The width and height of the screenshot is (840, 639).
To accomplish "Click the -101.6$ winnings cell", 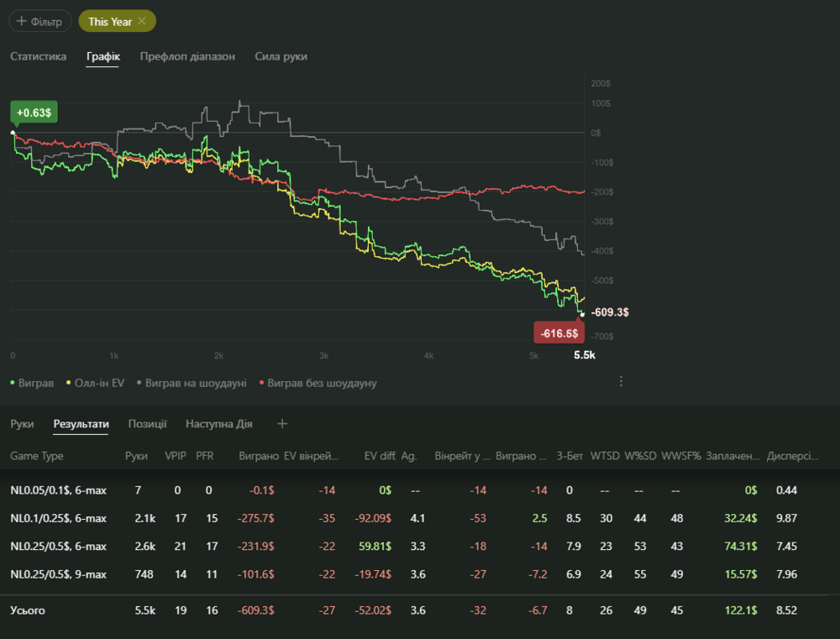I will click(x=255, y=574).
